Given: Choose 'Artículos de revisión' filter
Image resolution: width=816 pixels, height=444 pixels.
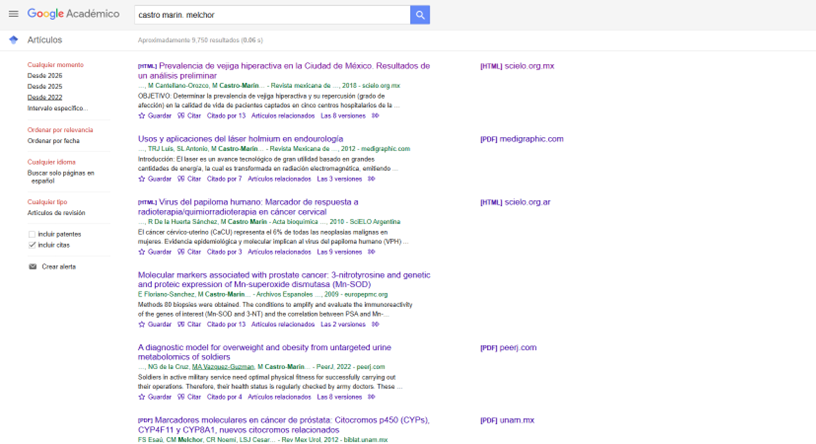Looking at the screenshot, I should tap(56, 213).
